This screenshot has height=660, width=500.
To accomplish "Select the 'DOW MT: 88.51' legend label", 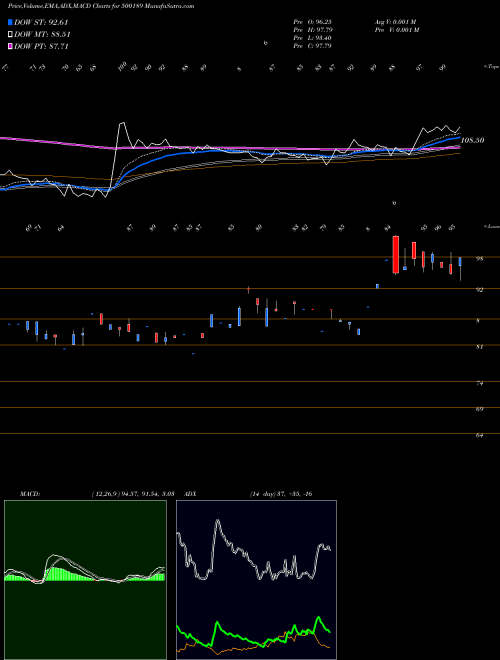I will click(x=42, y=35).
